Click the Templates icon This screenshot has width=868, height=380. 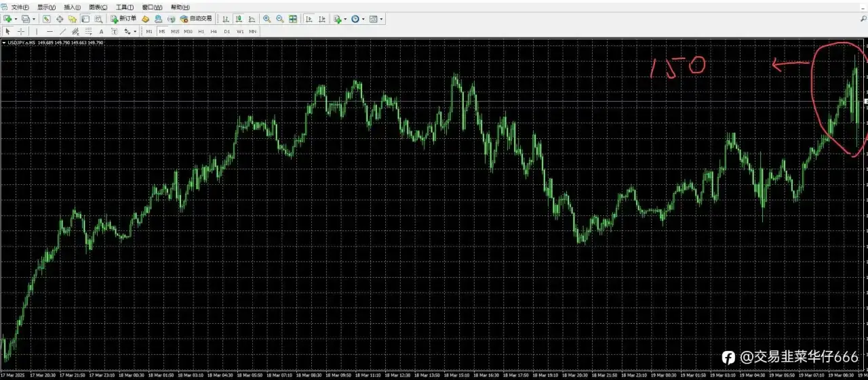[373, 19]
